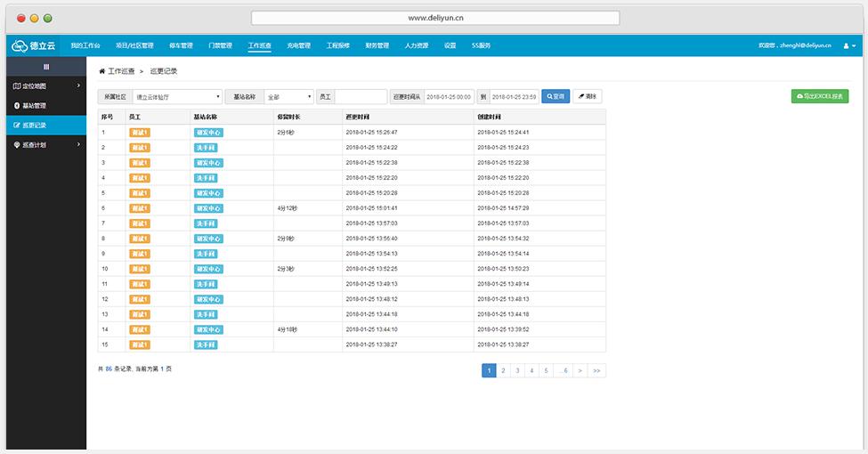This screenshot has width=868, height=454.
Task: Go to page 2 in pagination
Action: coord(503,370)
